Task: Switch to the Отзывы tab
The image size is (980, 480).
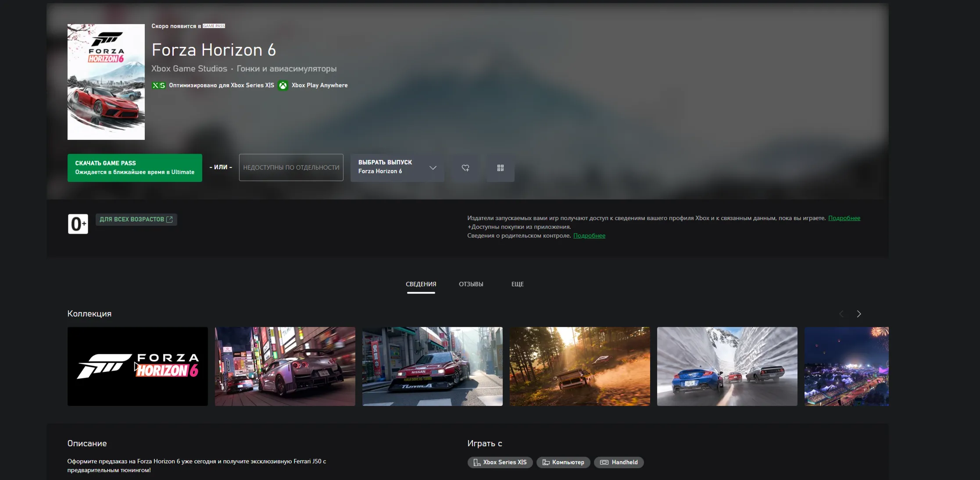Action: 471,284
